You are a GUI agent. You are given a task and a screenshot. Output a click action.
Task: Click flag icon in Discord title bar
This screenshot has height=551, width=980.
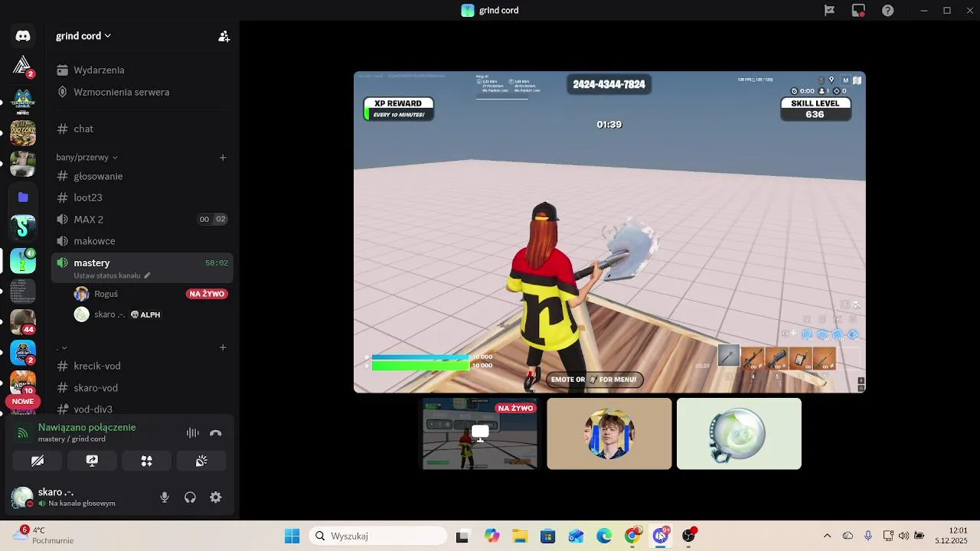(829, 11)
